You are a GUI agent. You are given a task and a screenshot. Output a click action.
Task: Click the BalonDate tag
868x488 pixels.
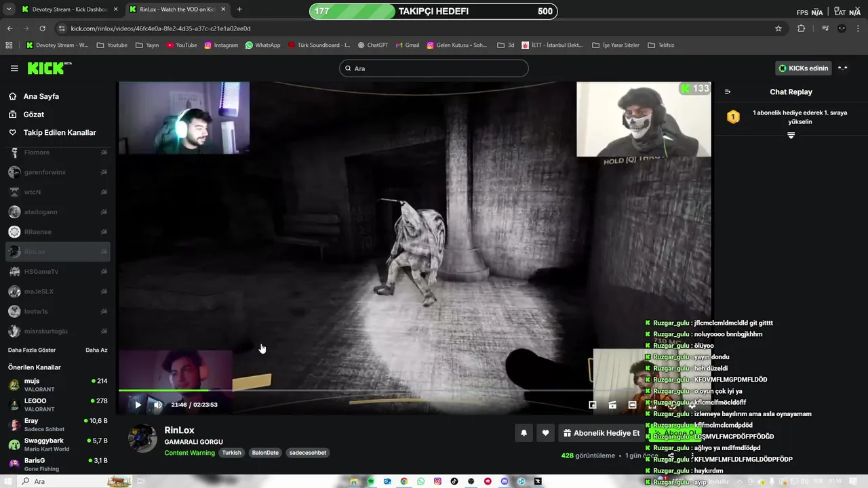[x=265, y=453]
